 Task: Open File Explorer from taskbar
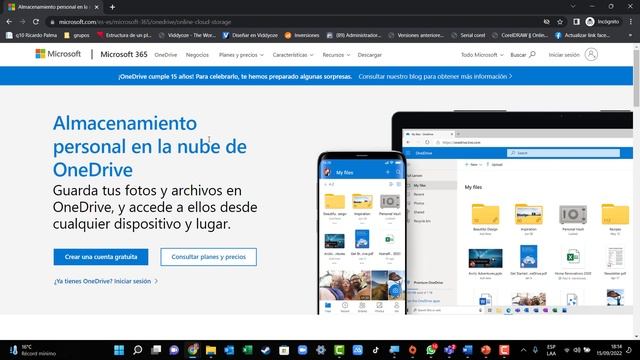tap(211, 350)
